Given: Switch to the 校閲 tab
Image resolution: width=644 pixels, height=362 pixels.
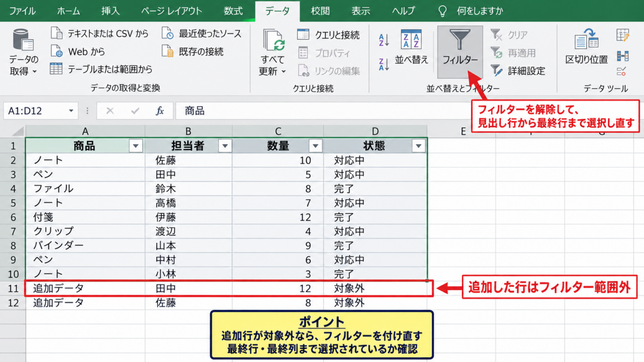Looking at the screenshot, I should 320,11.
